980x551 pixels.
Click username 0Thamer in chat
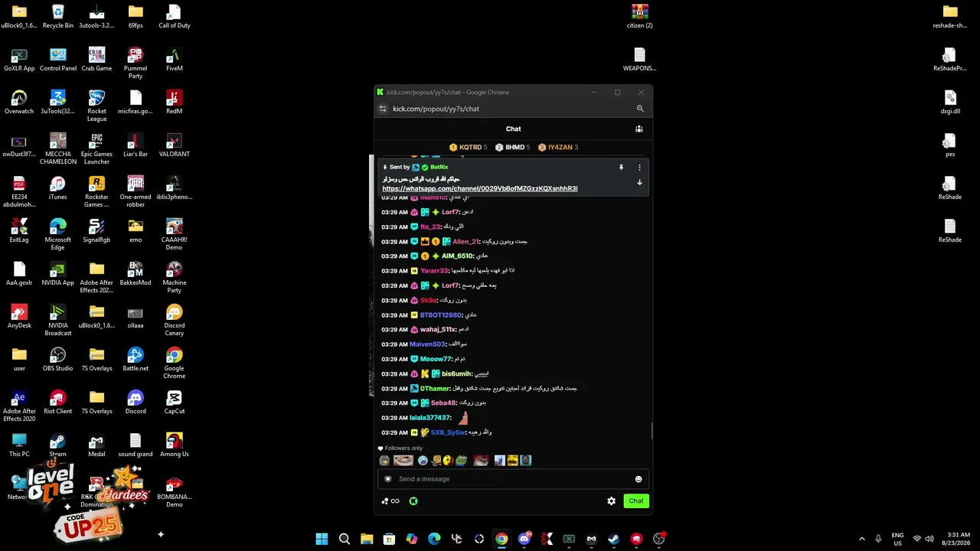pyautogui.click(x=435, y=388)
